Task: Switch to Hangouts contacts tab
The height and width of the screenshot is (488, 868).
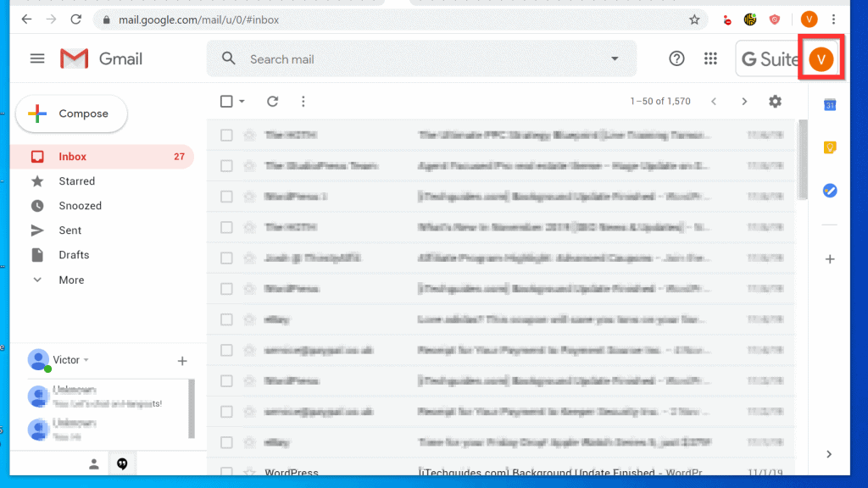Action: click(93, 464)
